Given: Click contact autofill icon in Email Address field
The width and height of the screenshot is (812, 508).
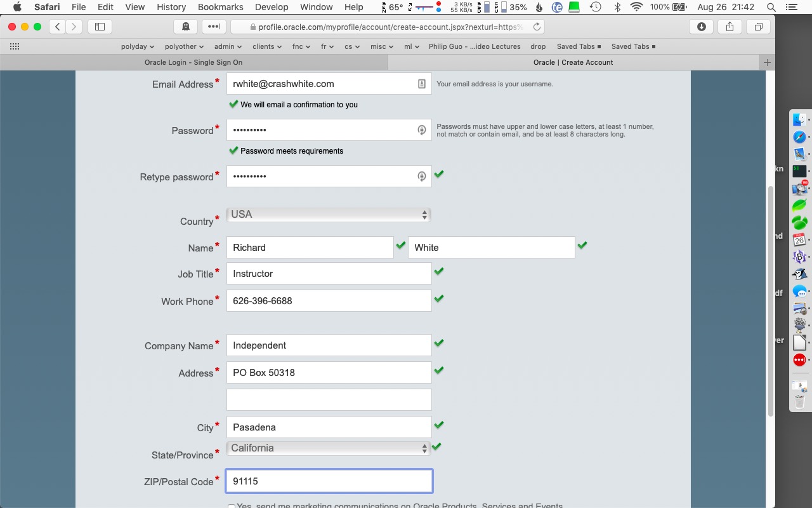Looking at the screenshot, I should pyautogui.click(x=421, y=84).
